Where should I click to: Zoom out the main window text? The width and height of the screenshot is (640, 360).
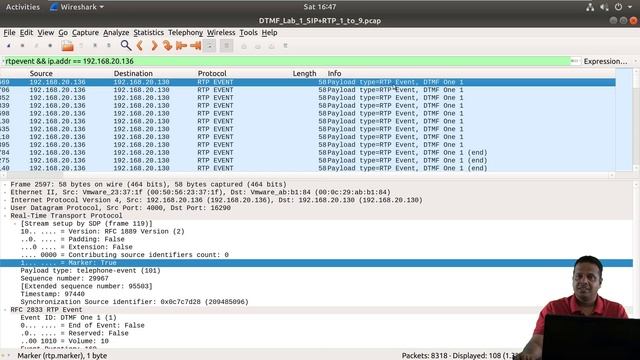[x=258, y=46]
